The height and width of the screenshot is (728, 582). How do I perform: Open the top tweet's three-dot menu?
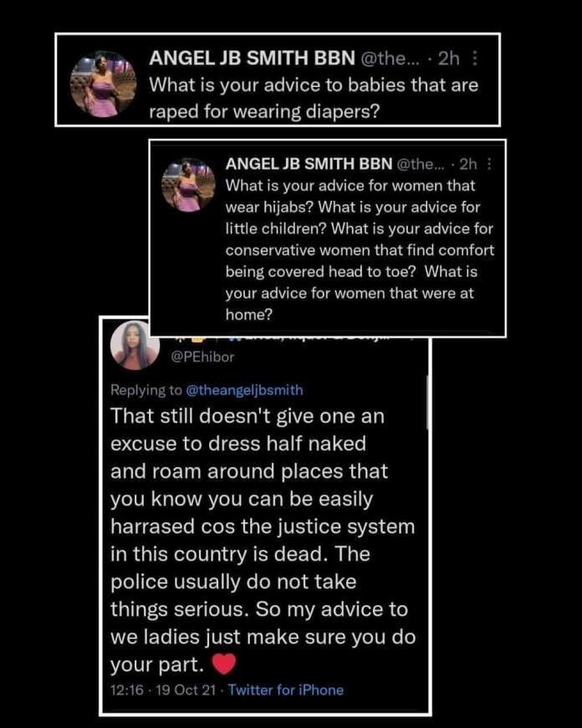[x=474, y=59]
